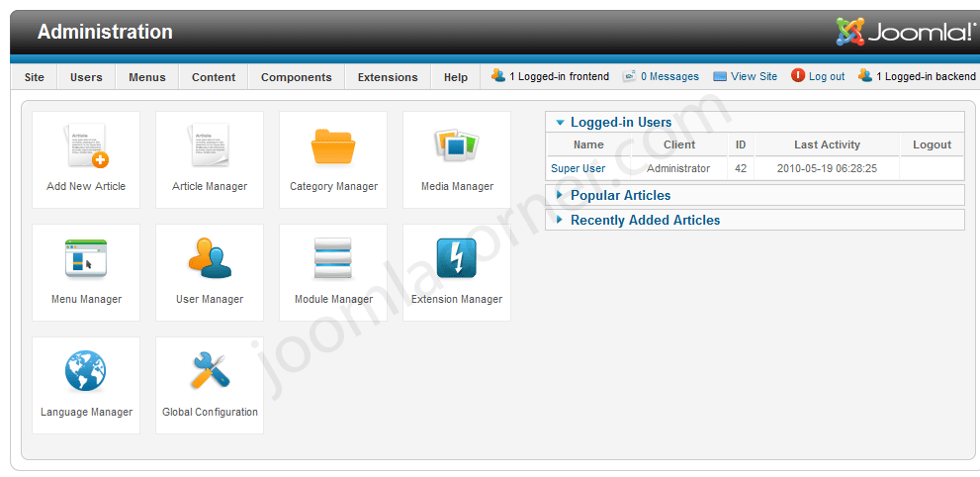Click Super User name in table
The image size is (980, 477).
pyautogui.click(x=578, y=169)
